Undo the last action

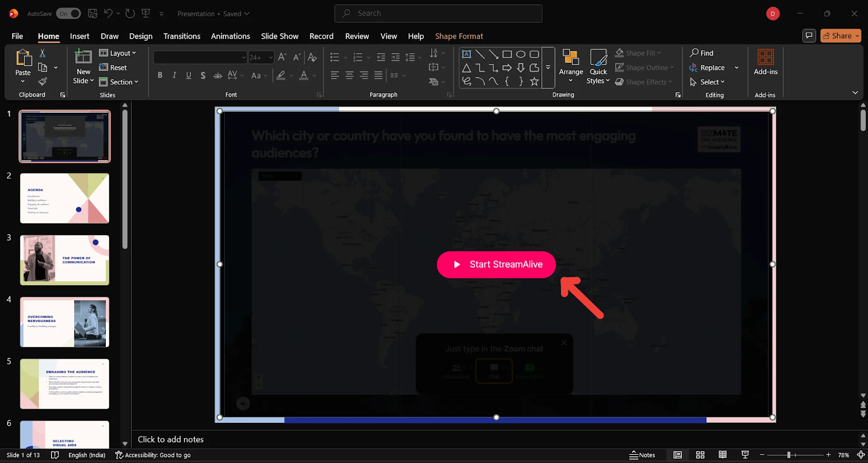click(x=108, y=14)
